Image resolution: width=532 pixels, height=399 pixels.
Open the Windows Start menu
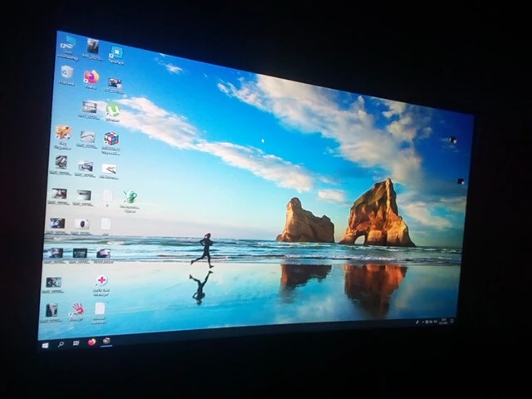[x=45, y=346]
